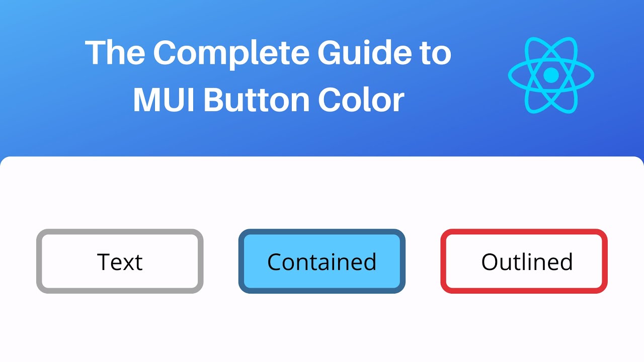
Task: Click the gray border of the Text button
Action: 120,232
